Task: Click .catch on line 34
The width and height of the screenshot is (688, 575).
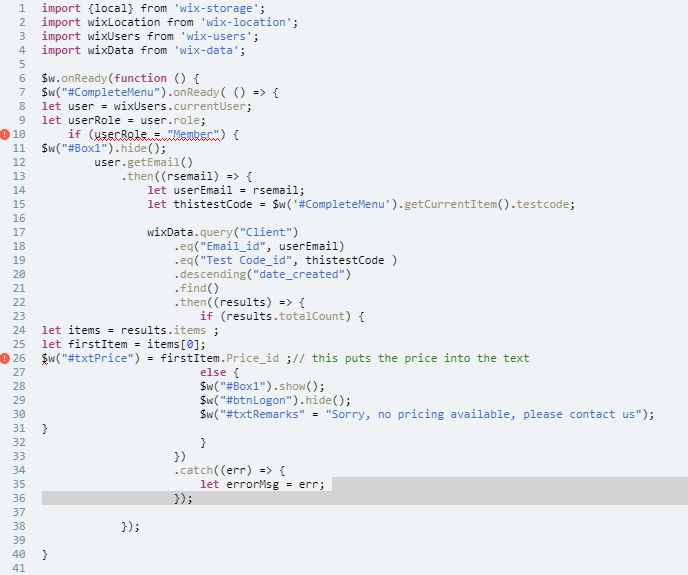Action: 193,471
